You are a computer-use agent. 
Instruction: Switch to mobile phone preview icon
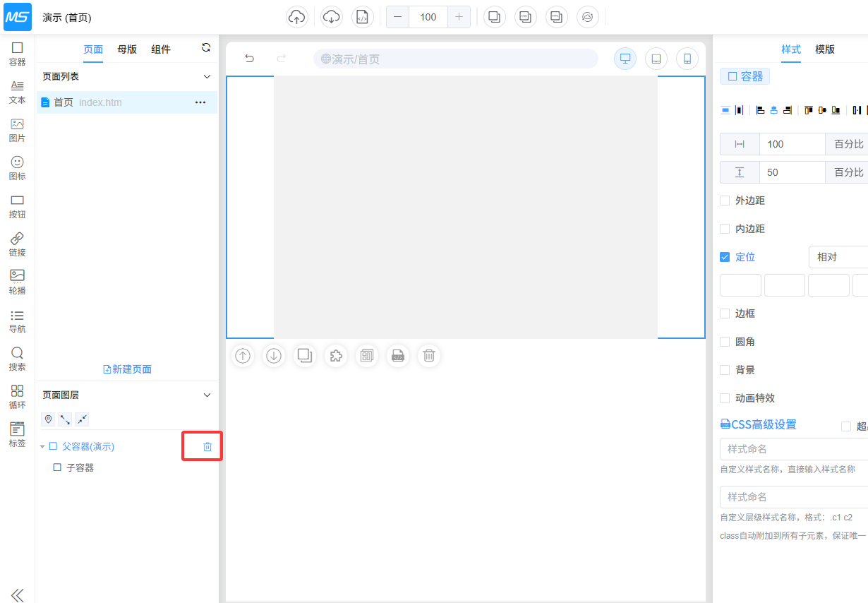pyautogui.click(x=687, y=59)
